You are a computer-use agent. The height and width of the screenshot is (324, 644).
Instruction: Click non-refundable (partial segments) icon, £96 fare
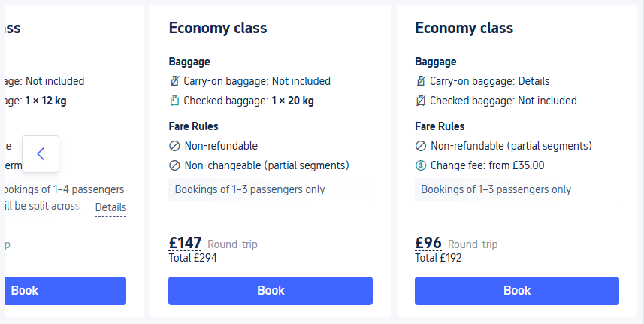coord(421,146)
